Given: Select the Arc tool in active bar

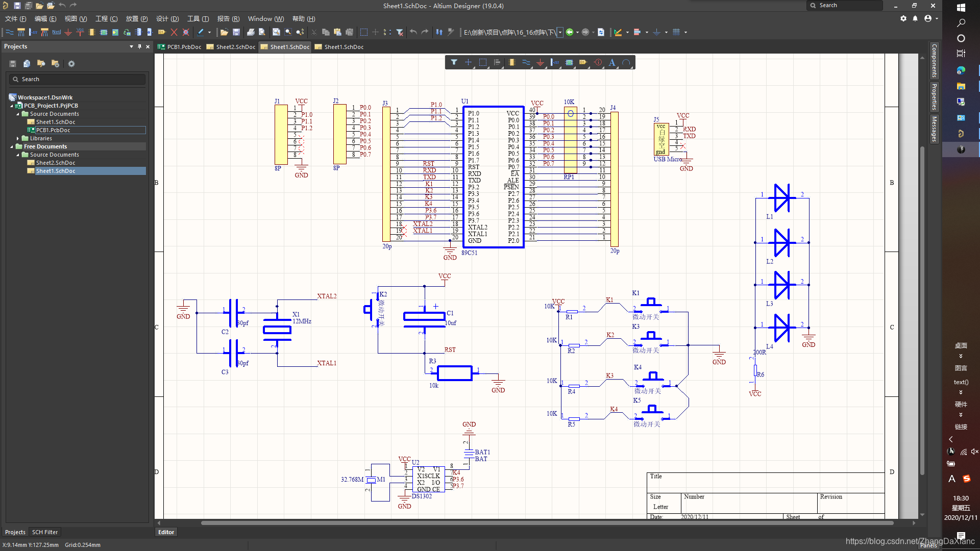Looking at the screenshot, I should 626,62.
